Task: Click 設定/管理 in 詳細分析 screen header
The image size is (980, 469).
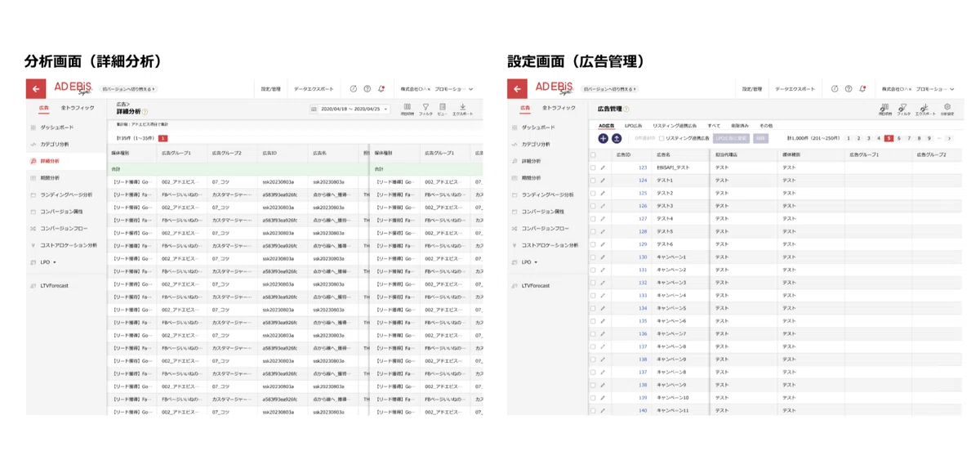Action: point(270,88)
